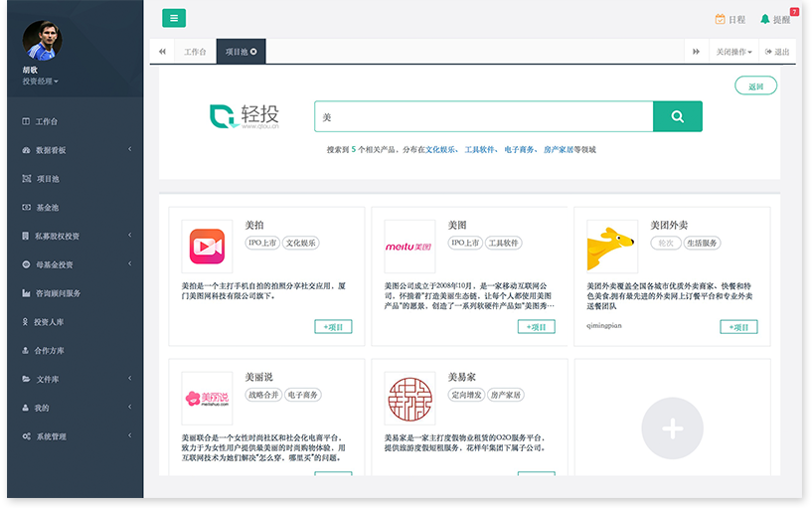
Task: Click the 文件库 folder icon
Action: click(26, 379)
